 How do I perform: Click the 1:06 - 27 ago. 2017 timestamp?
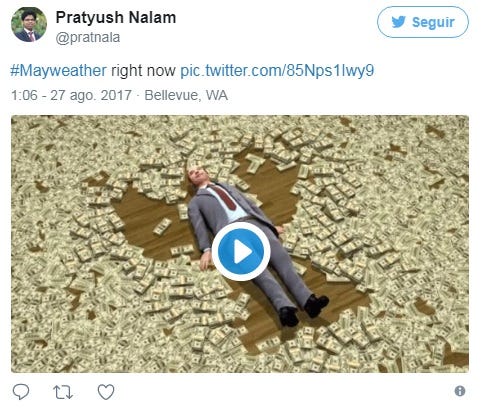(x=71, y=95)
